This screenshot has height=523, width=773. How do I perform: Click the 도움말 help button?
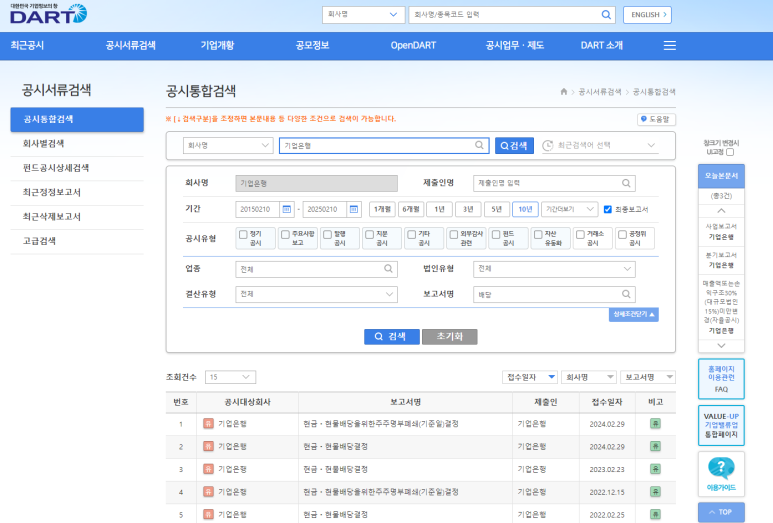[x=656, y=119]
